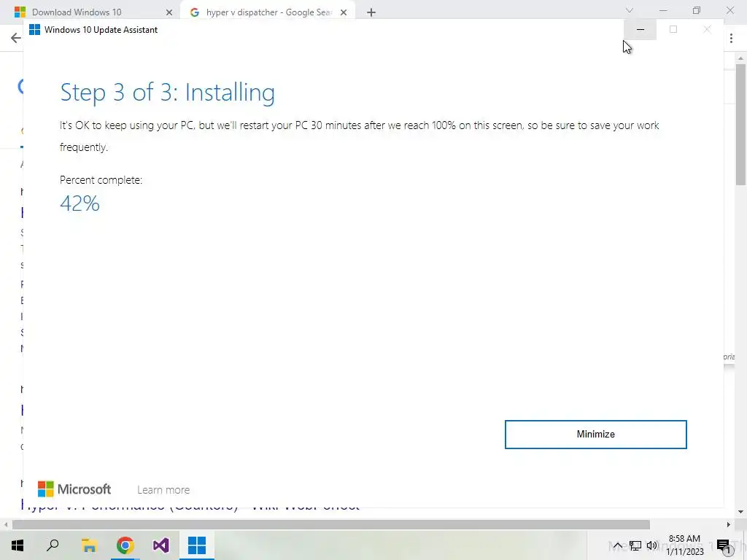This screenshot has width=747, height=560.
Task: Click the Chrome horizontal scrollbar thumb
Action: 331,524
